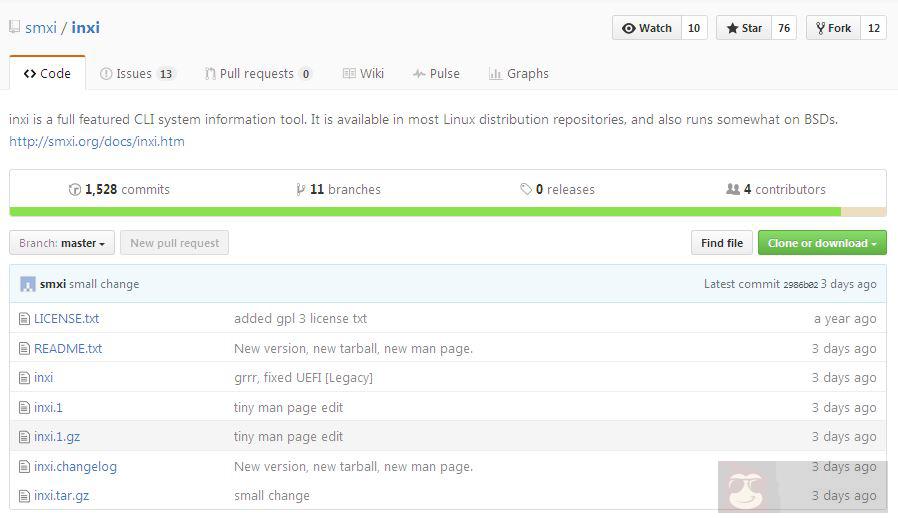Open the 'small change' latest commit message
898x518 pixels.
click(104, 284)
